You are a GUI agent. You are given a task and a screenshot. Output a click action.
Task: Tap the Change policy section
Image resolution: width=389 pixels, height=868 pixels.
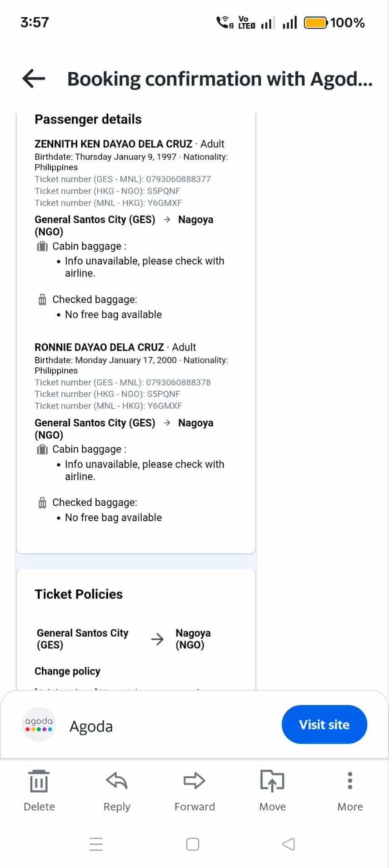67,671
